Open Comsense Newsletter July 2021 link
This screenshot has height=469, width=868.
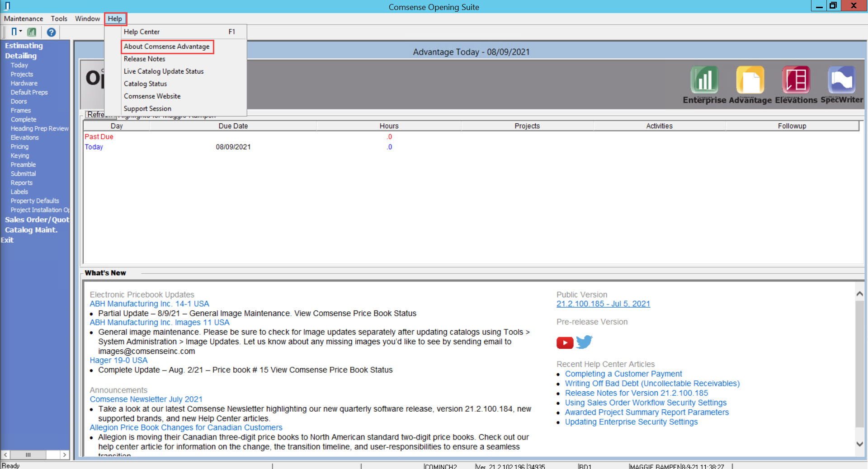pos(146,399)
